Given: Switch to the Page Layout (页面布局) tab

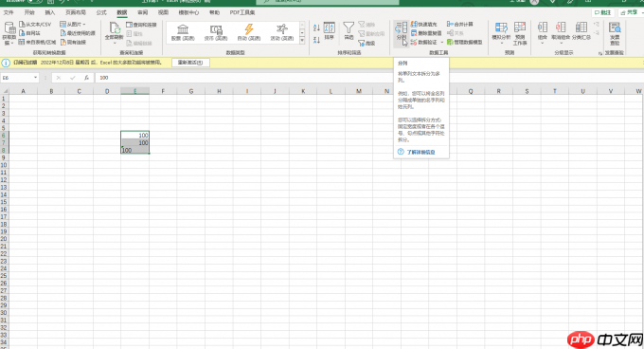Looking at the screenshot, I should (76, 12).
